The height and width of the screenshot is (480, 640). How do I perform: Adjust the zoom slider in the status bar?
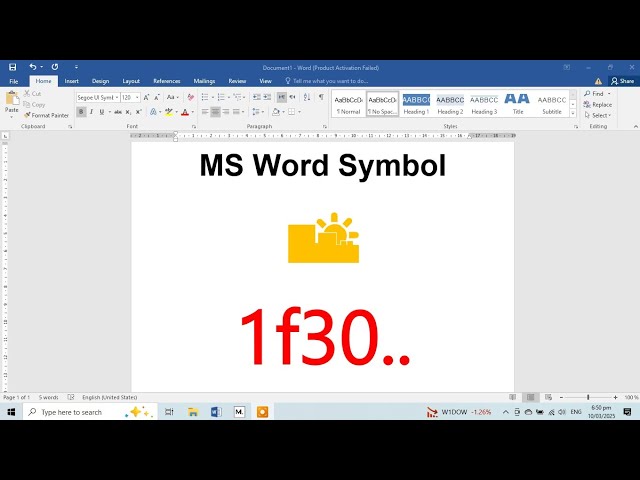point(588,397)
